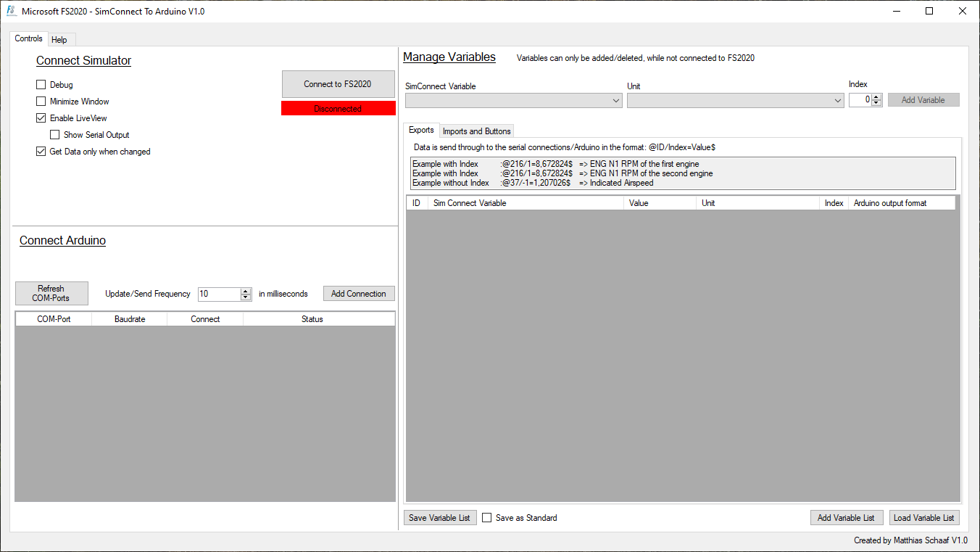Click 'Created by Matthias Schaaf V1.0' text

click(x=911, y=540)
